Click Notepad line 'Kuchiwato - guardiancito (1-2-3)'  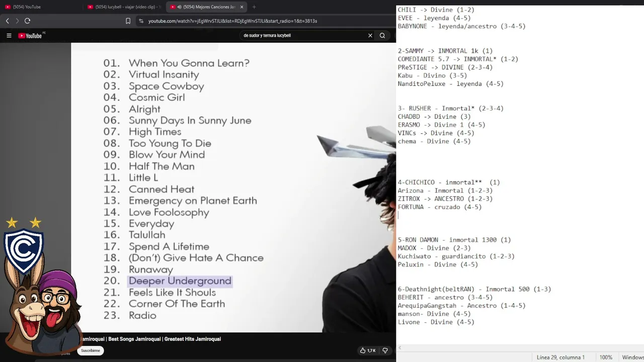(456, 256)
